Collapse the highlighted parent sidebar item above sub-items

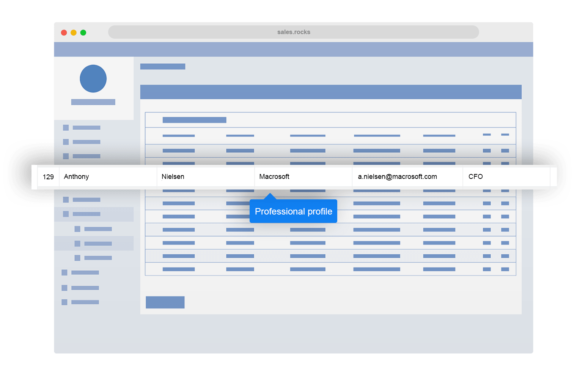pyautogui.click(x=86, y=214)
